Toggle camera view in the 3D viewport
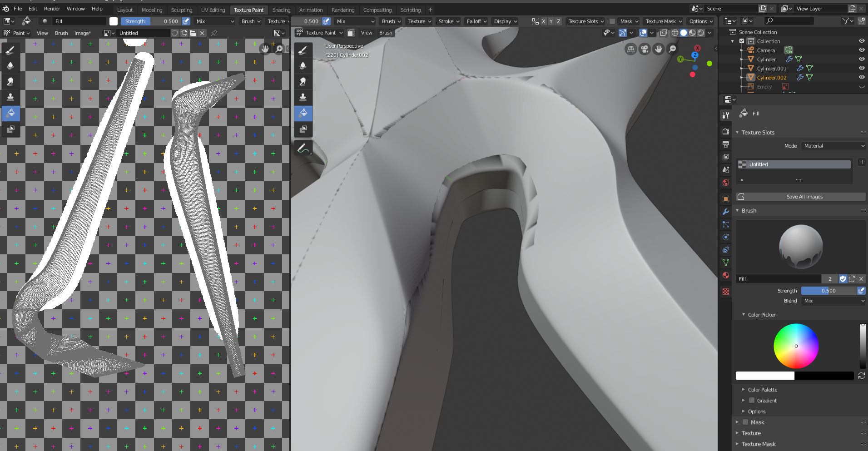868x451 pixels. [645, 49]
